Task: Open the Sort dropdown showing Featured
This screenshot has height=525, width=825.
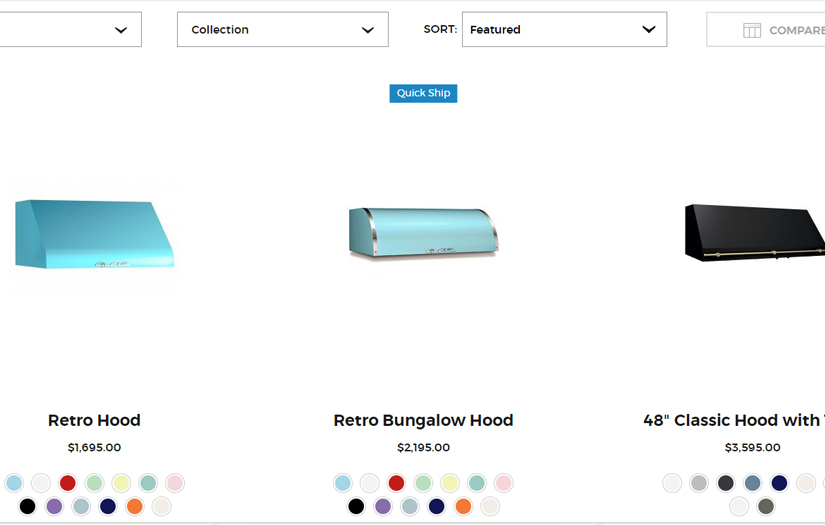Action: (x=564, y=29)
